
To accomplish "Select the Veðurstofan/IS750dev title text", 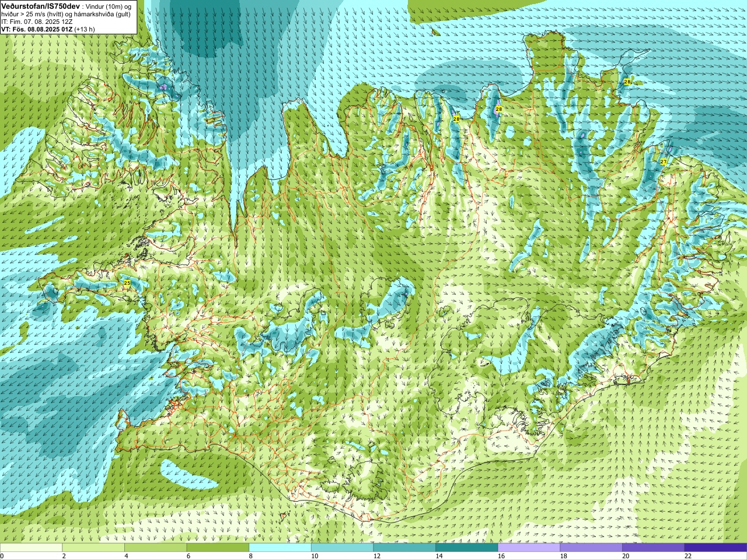I will [x=40, y=6].
